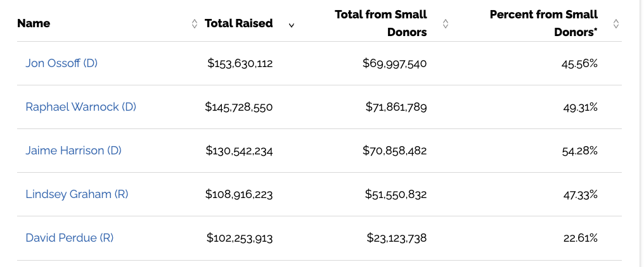The height and width of the screenshot is (267, 644).
Task: Click David Perdue's 22.61% cell
Action: (x=581, y=239)
